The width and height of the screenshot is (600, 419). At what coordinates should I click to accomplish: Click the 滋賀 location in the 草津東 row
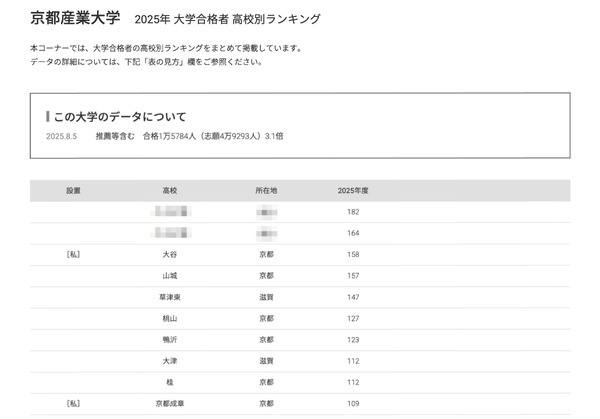(266, 297)
